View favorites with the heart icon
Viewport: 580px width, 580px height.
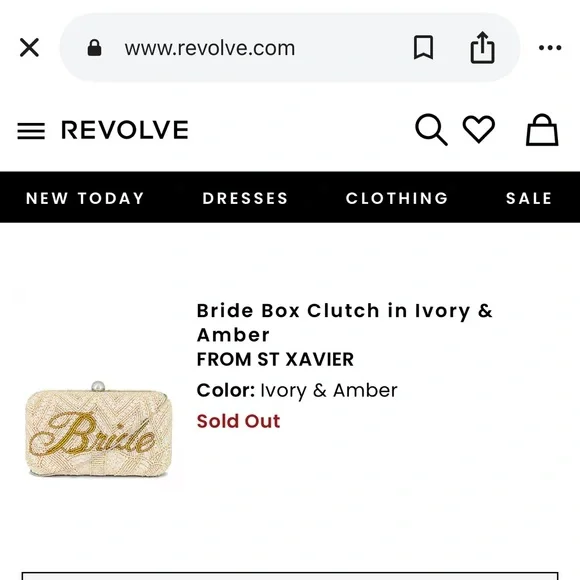pyautogui.click(x=479, y=129)
